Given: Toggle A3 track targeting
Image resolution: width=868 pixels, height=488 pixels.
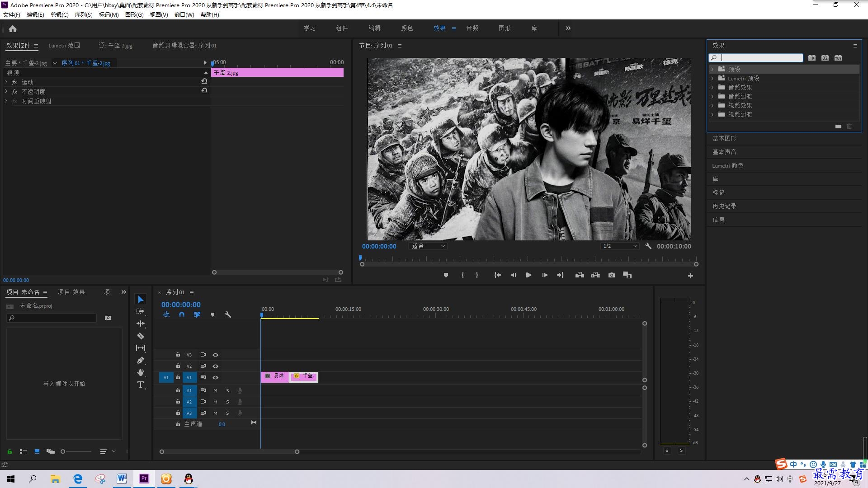Looking at the screenshot, I should (189, 413).
